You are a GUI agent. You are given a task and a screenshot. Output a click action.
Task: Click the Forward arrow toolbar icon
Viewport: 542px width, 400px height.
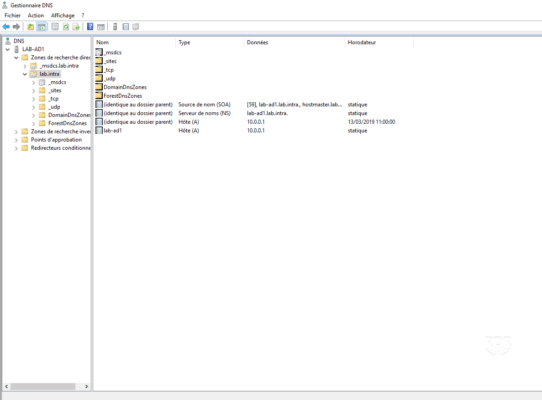point(16,27)
